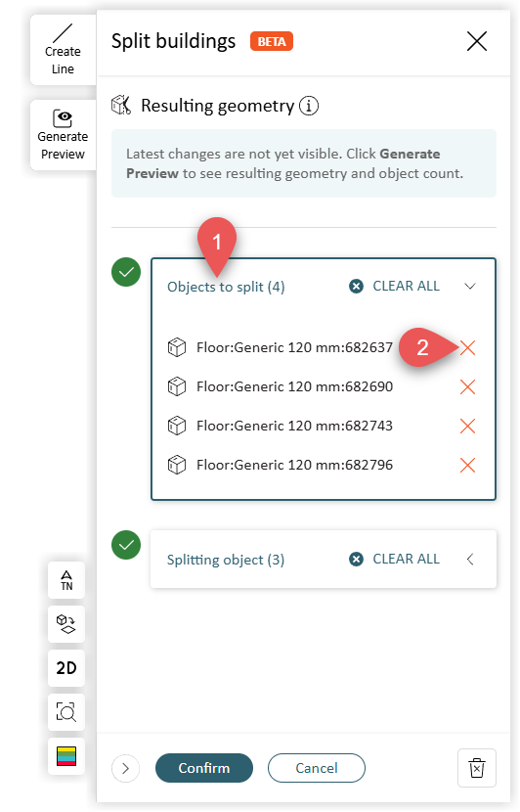Click the trash delete icon

click(477, 768)
